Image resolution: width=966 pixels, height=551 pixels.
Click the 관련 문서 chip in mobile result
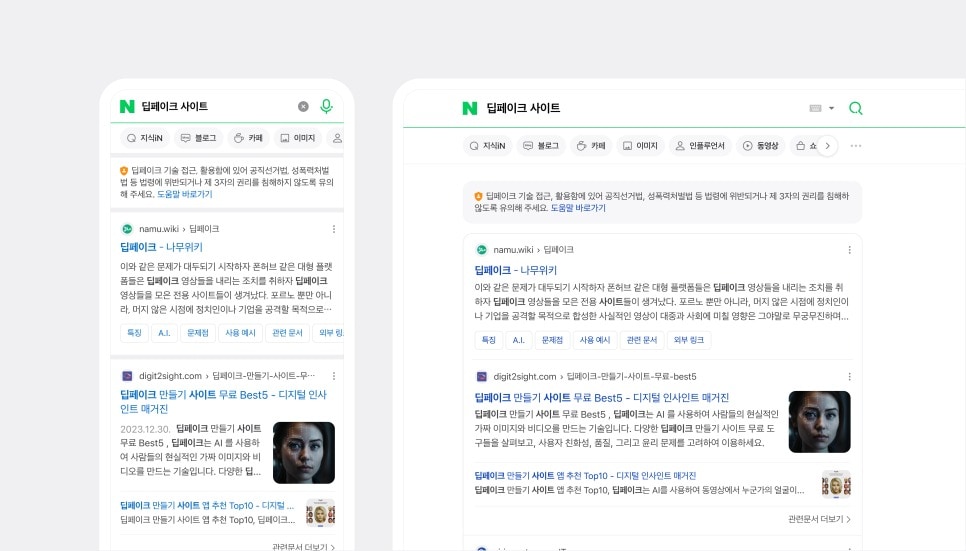pyautogui.click(x=287, y=333)
